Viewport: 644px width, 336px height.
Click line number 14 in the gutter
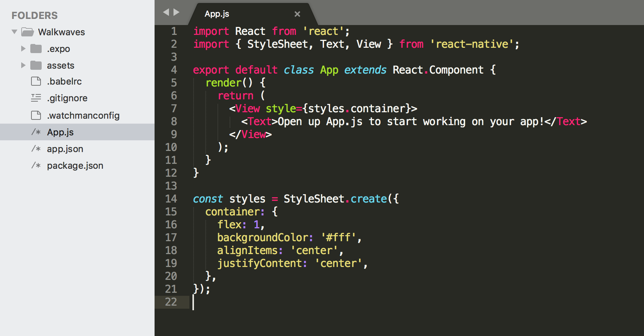pyautogui.click(x=171, y=199)
